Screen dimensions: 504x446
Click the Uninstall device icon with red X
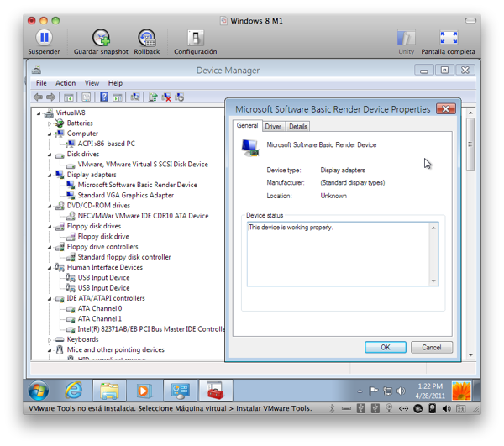tap(166, 97)
